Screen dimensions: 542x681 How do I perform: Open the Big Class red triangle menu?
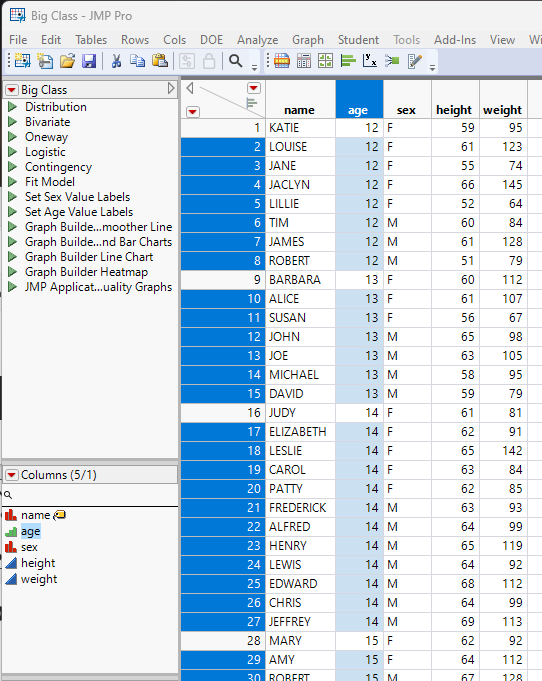pos(12,90)
